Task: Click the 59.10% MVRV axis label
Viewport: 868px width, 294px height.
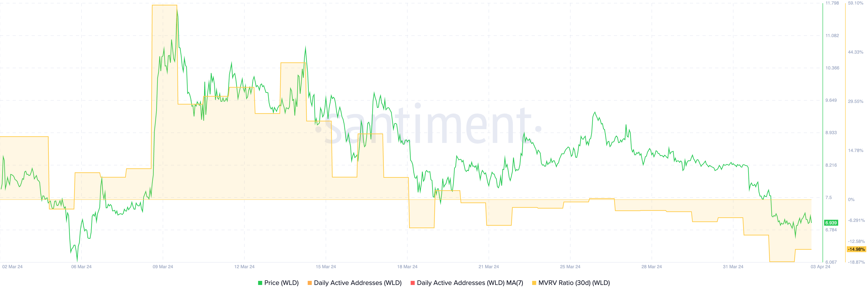Action: (x=856, y=3)
